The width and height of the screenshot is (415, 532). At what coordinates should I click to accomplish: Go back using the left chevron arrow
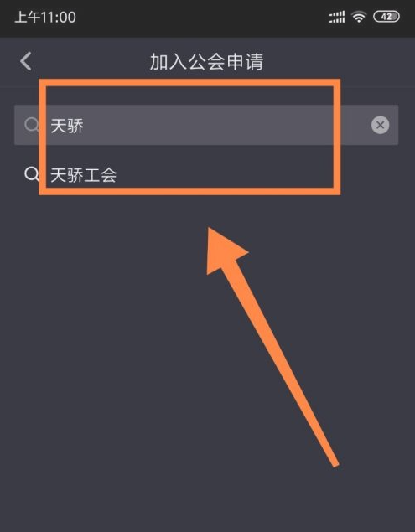26,61
